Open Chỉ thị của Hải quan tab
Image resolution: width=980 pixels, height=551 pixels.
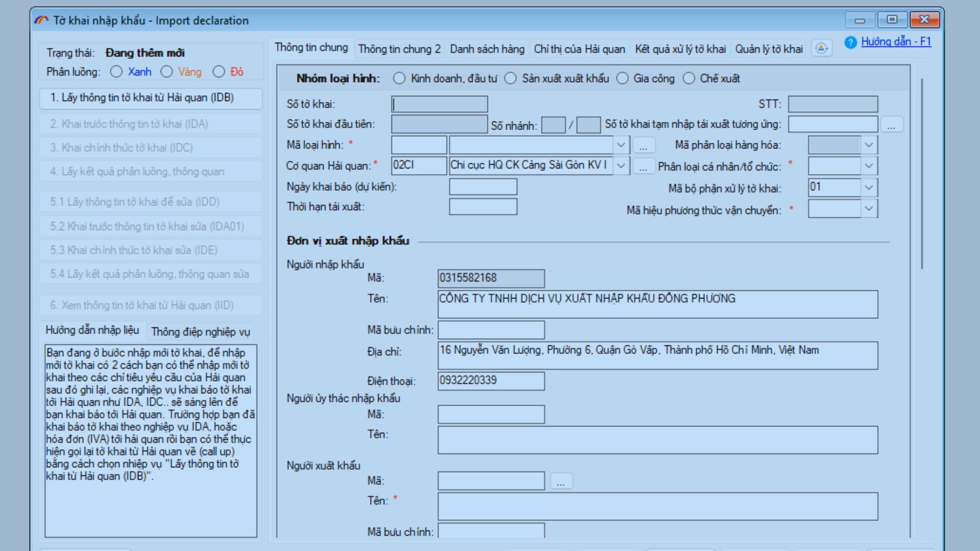point(579,49)
